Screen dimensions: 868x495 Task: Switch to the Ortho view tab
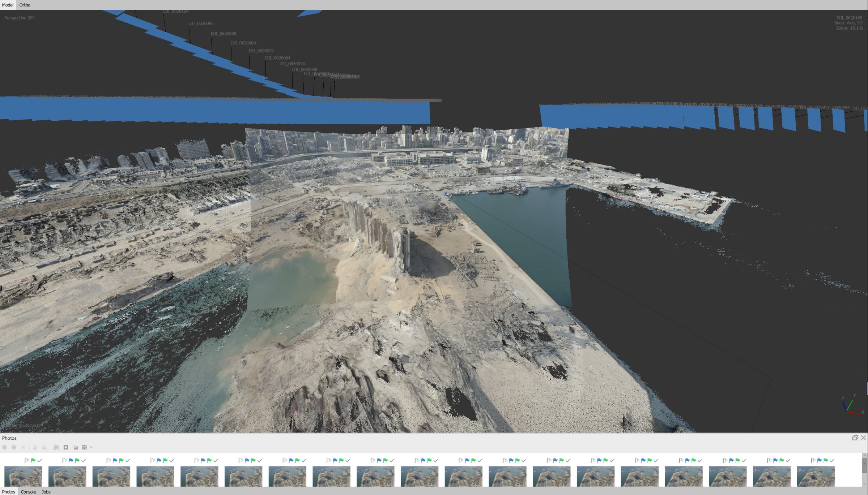[25, 5]
